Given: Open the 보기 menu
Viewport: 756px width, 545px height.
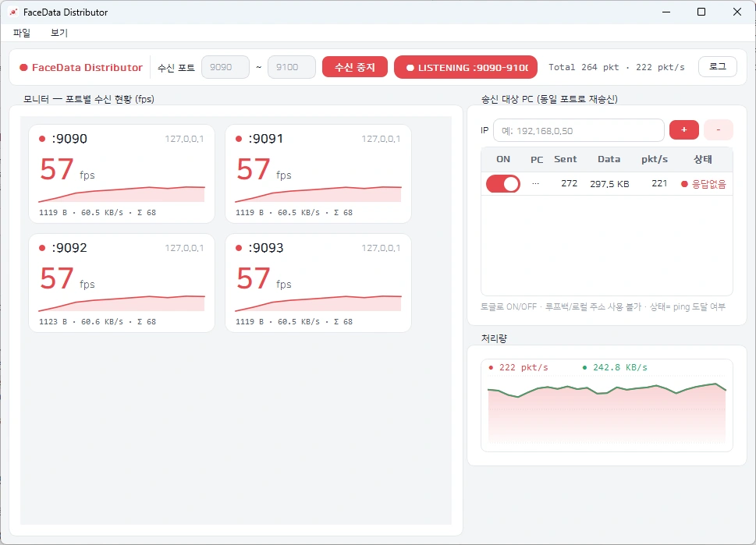Looking at the screenshot, I should [x=59, y=33].
